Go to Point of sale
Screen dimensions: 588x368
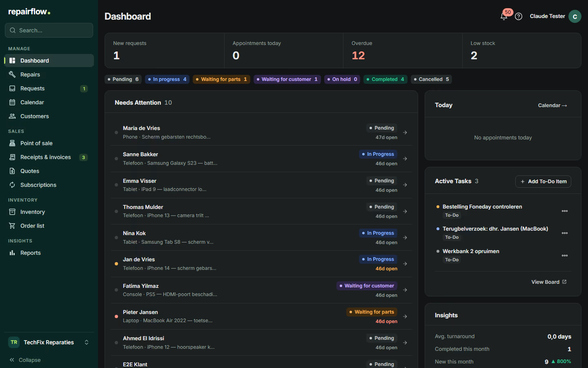49,143
